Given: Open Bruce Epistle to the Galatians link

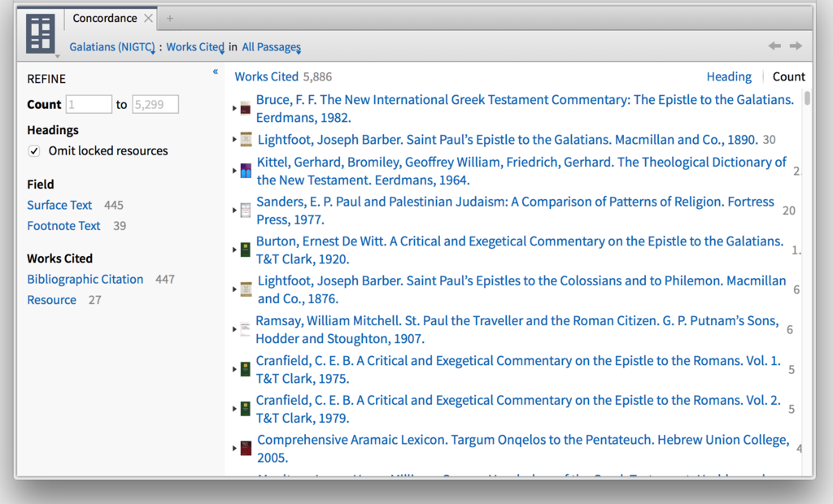Looking at the screenshot, I should click(525, 108).
